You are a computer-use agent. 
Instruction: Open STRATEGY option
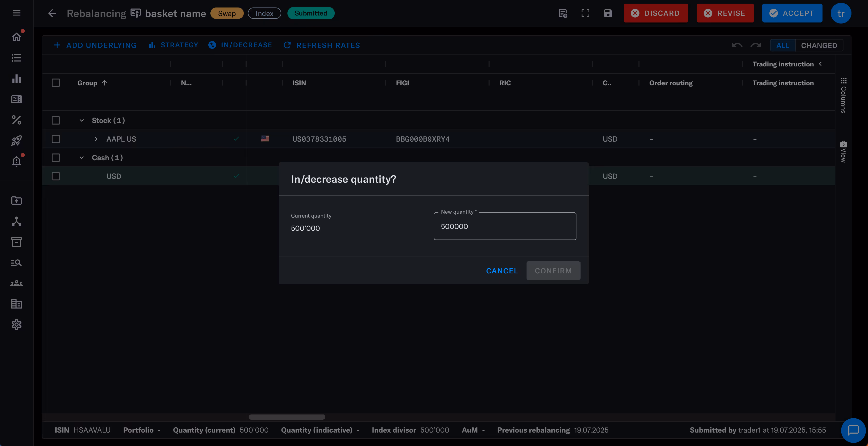pos(173,45)
